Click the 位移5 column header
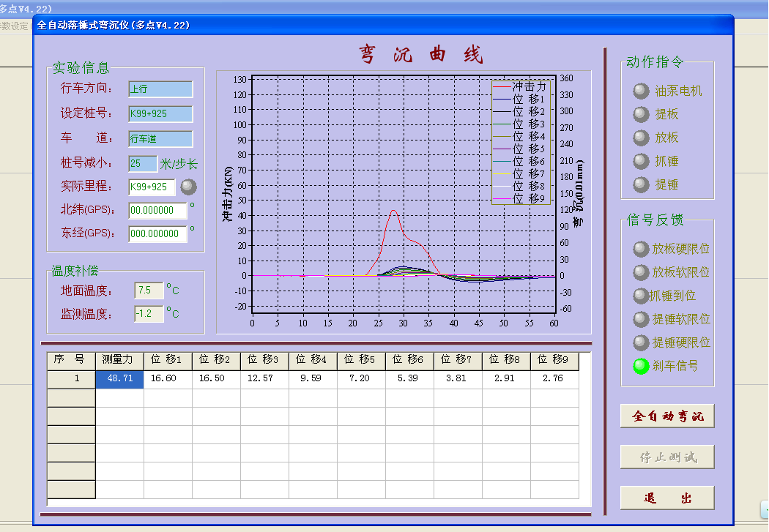The height and width of the screenshot is (532, 769). [x=362, y=361]
